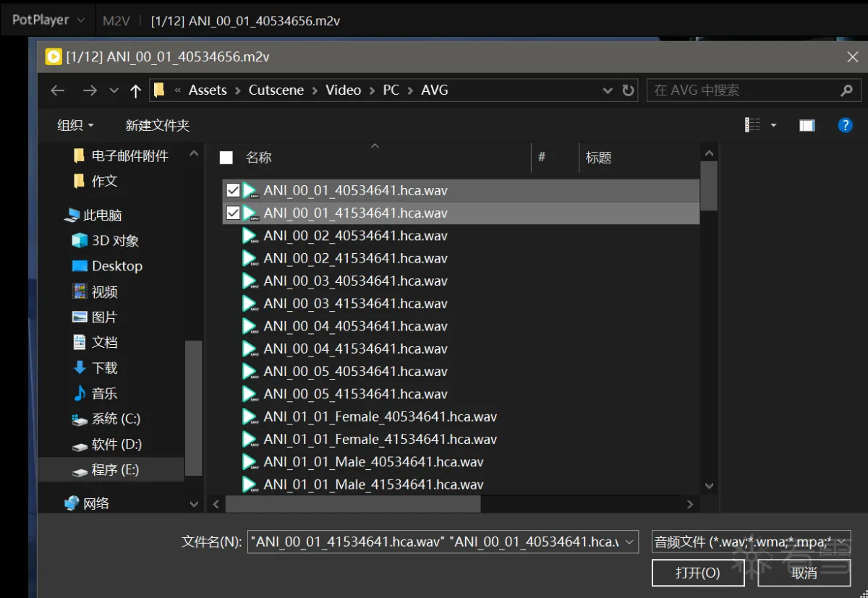The height and width of the screenshot is (598, 868).
Task: Click the preview pane icon
Action: click(x=807, y=124)
